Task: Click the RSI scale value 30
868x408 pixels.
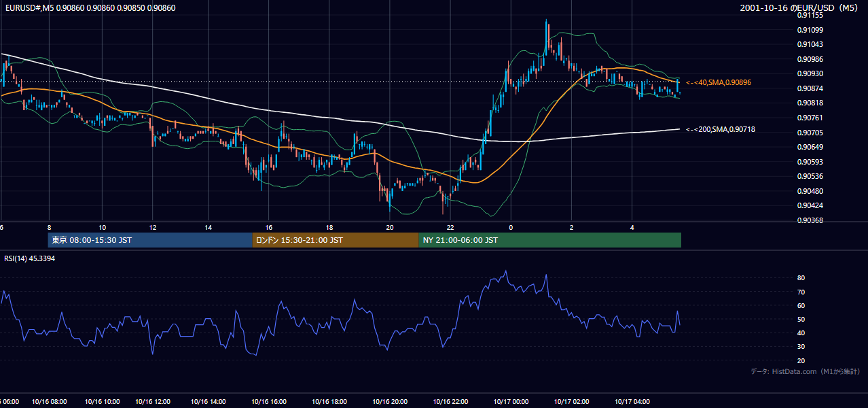Action: pos(801,346)
